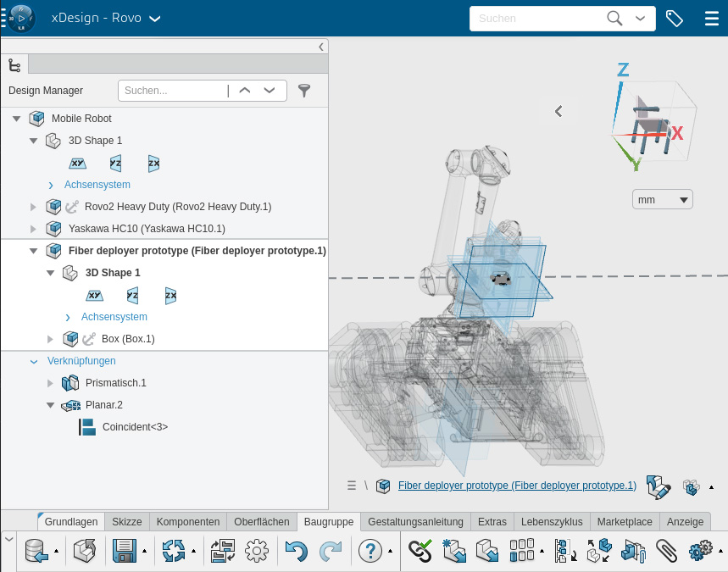The image size is (728, 572).
Task: Expand the Prismatisch.1 constraint node
Action: click(50, 383)
